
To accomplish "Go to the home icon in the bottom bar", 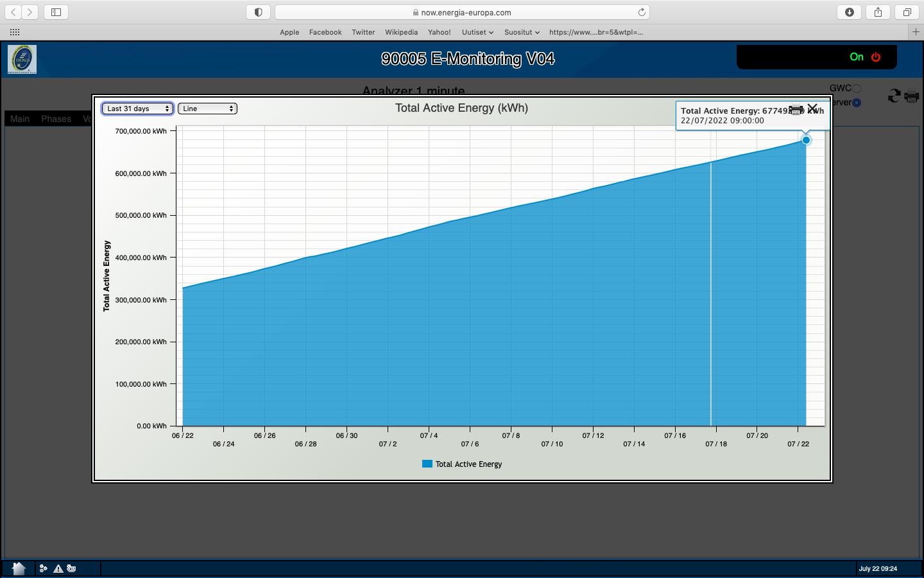I will 19,568.
